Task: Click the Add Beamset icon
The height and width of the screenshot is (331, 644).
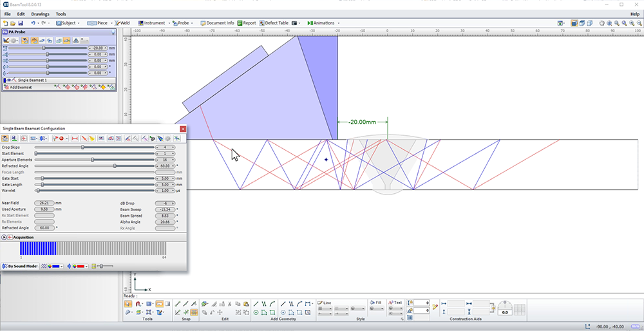Action: pos(6,87)
